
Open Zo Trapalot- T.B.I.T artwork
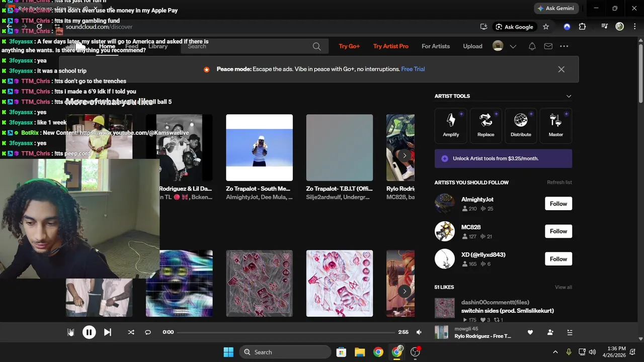[340, 147]
